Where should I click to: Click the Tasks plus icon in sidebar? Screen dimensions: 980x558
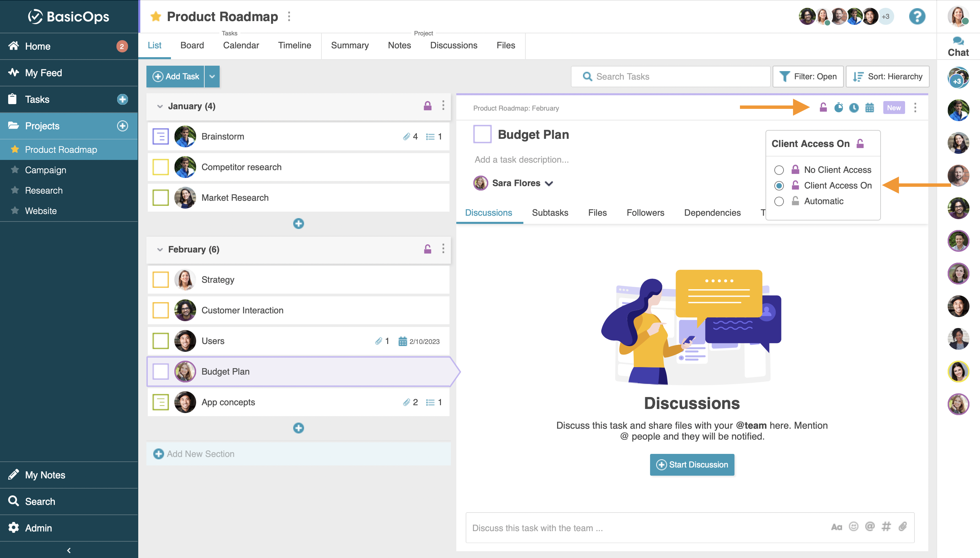(122, 99)
